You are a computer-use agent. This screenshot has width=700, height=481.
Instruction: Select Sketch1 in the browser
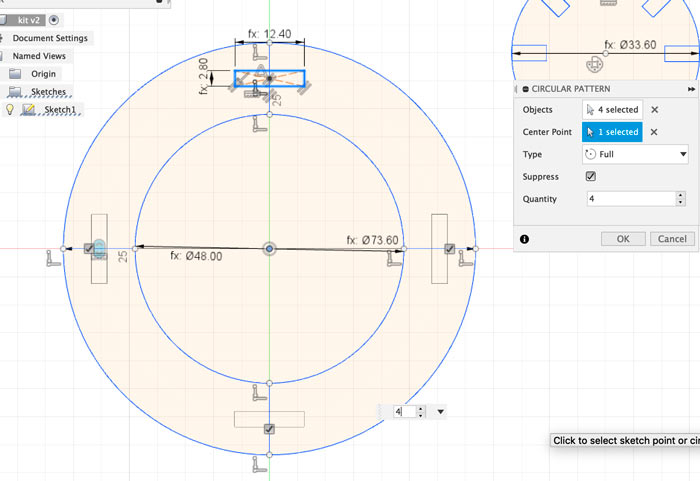60,110
